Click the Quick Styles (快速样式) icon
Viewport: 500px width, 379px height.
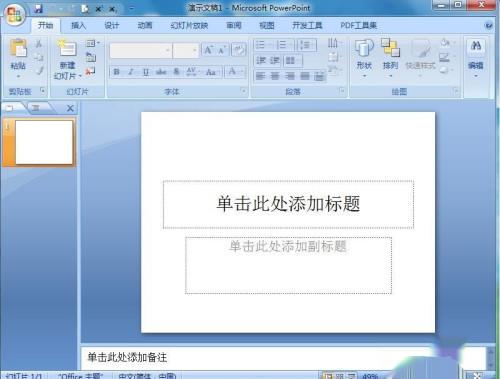pyautogui.click(x=421, y=49)
